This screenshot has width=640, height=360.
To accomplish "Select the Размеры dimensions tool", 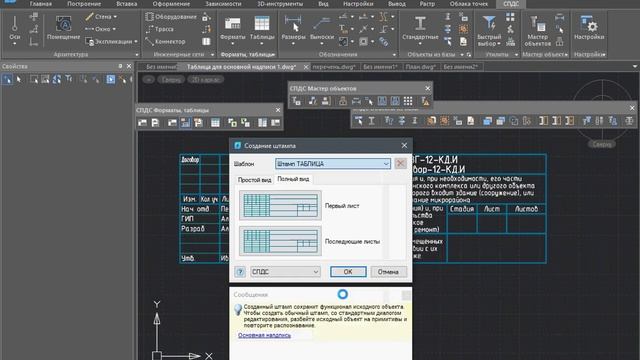I will (293, 29).
